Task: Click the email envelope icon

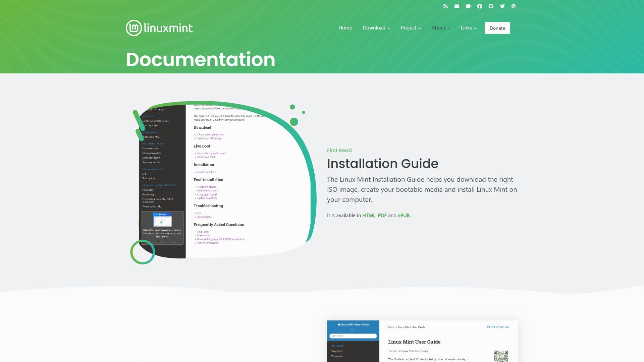Action: click(457, 6)
